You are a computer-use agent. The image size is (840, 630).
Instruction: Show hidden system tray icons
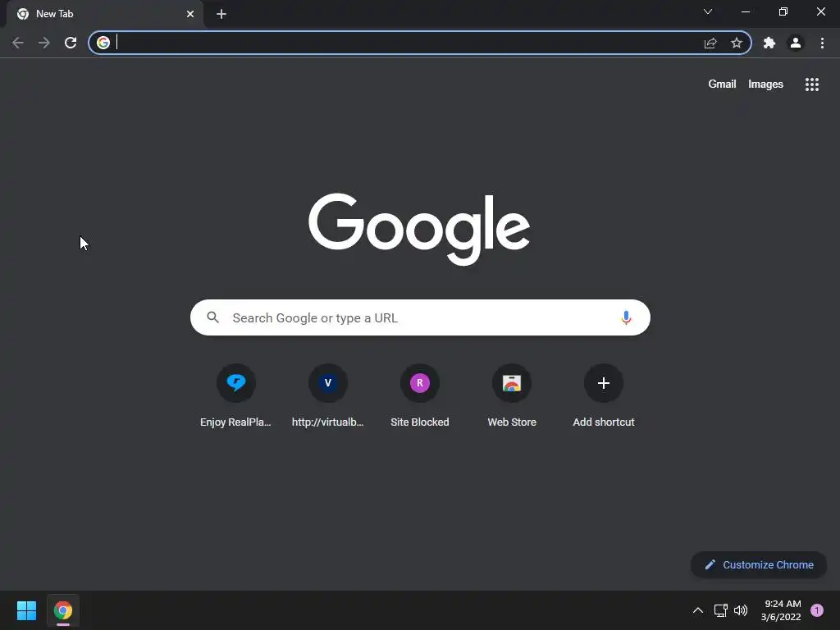[x=698, y=610]
